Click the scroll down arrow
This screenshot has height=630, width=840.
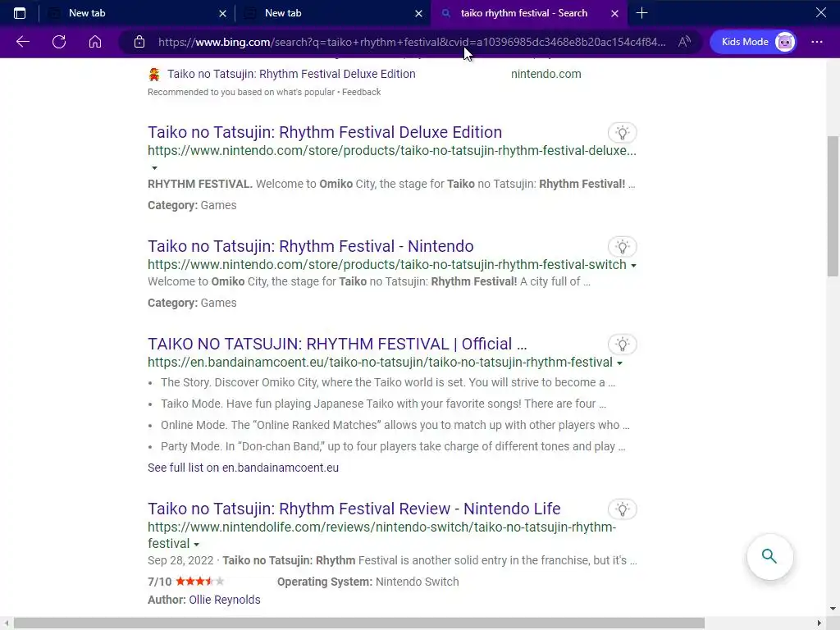click(x=833, y=609)
